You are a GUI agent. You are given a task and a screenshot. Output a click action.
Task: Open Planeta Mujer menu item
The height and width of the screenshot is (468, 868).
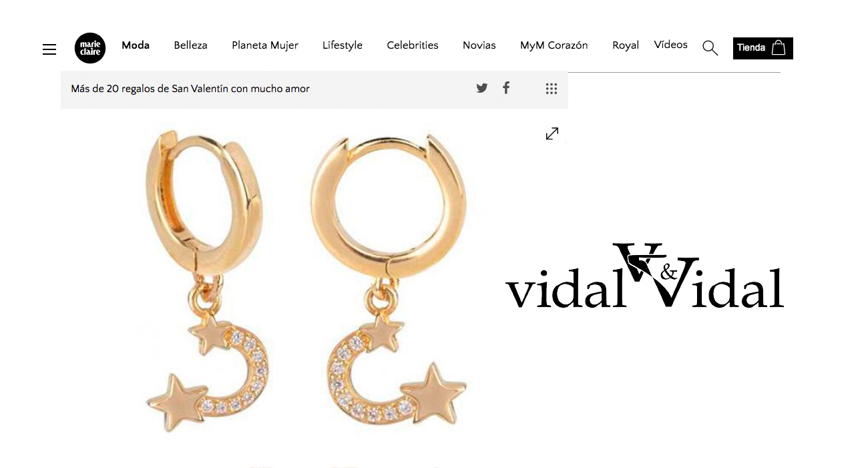(265, 45)
